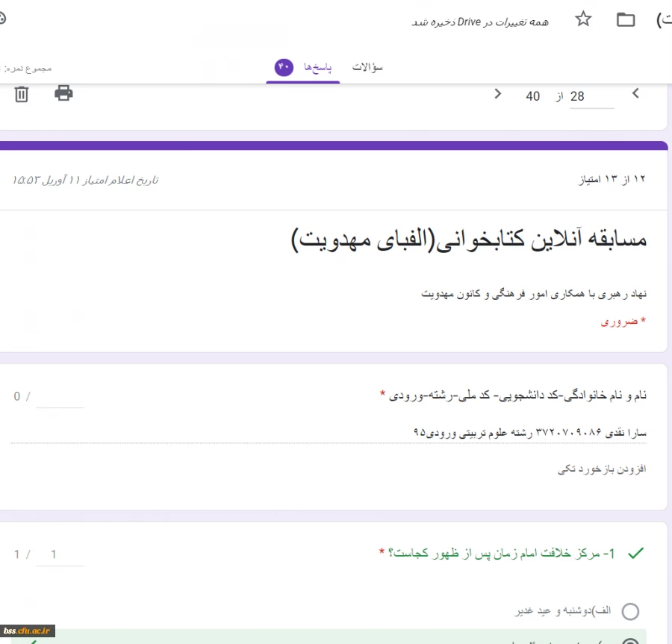Toggle the answer choice circle under question 1

[631, 610]
